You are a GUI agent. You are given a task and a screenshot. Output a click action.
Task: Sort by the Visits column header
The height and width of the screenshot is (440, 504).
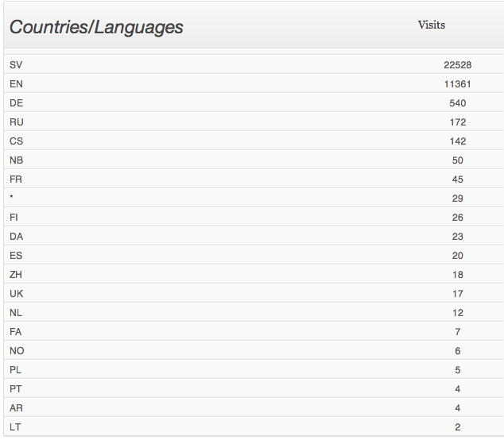pos(432,25)
